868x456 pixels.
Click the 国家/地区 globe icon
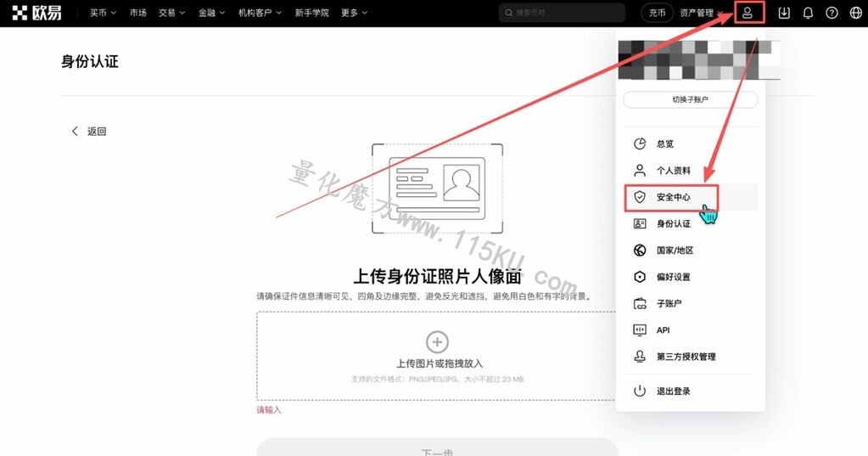tap(640, 250)
